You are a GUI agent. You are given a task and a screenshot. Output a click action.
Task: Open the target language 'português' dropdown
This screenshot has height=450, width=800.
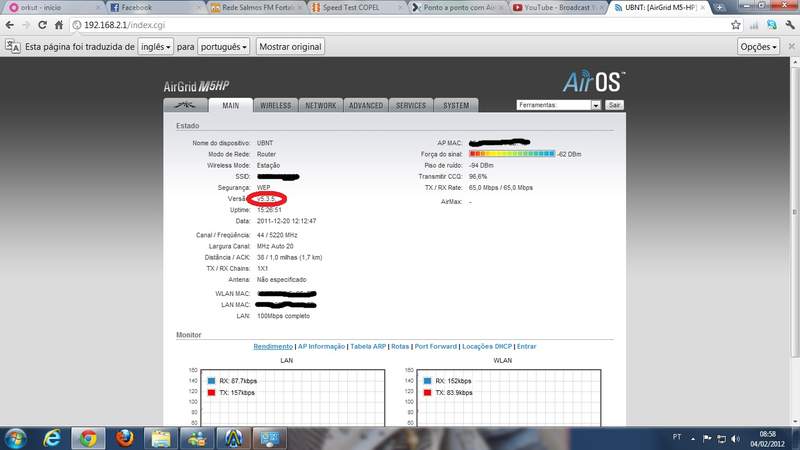[223, 46]
